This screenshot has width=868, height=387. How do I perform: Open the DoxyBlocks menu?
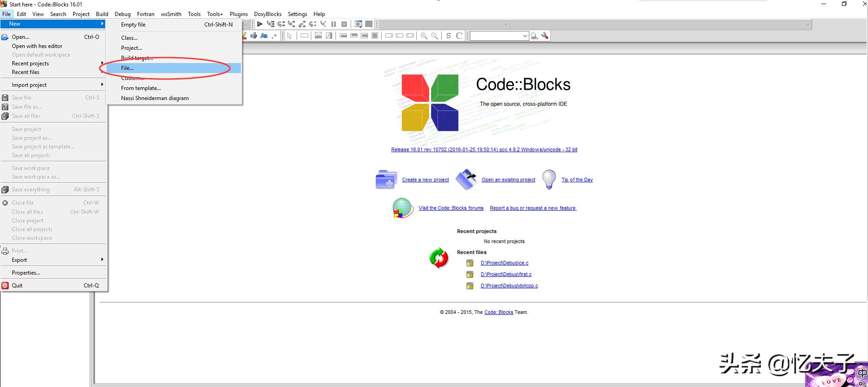click(268, 14)
